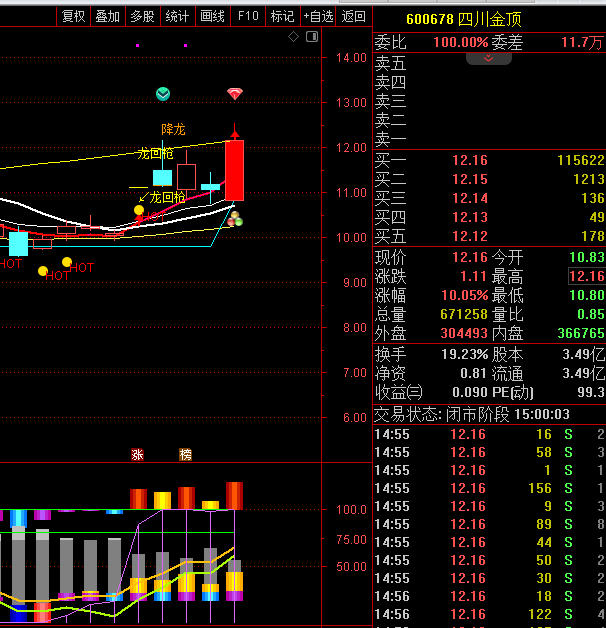Click the 标记 mark button
This screenshot has width=606, height=628.
coord(282,16)
